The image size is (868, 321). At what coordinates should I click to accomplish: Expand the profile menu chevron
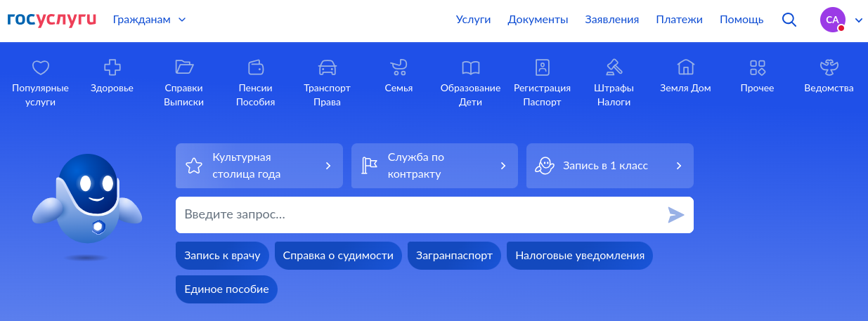pos(858,20)
